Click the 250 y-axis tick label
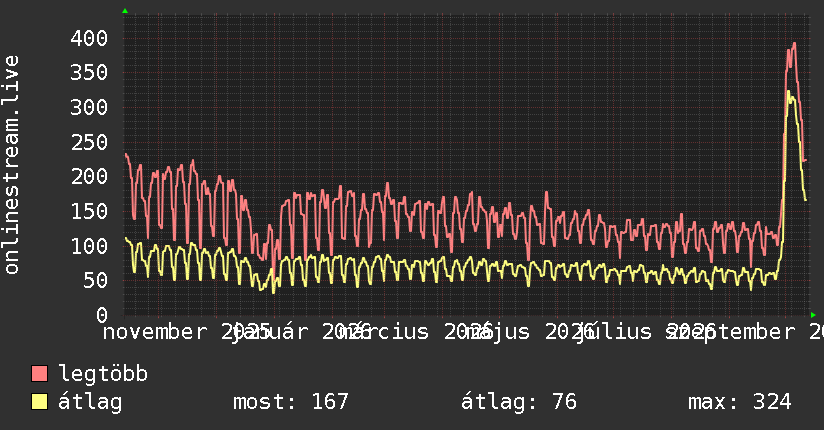The image size is (824, 430). (89, 142)
